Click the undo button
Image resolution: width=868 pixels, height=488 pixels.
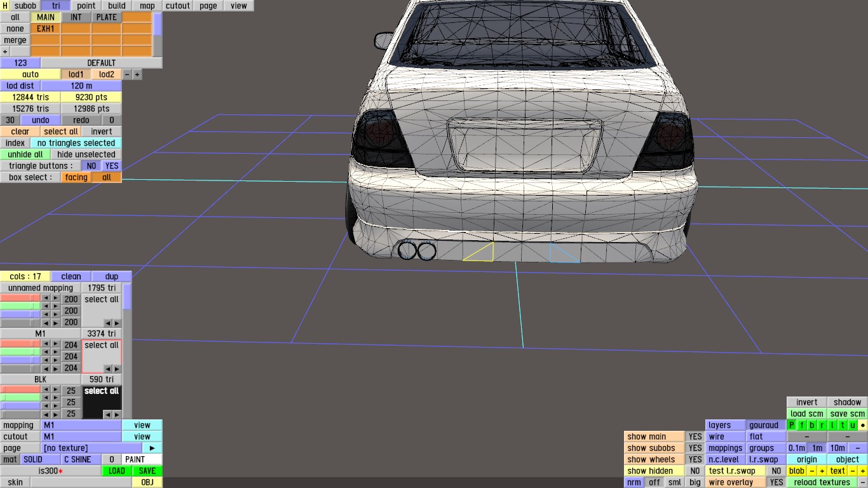[41, 120]
